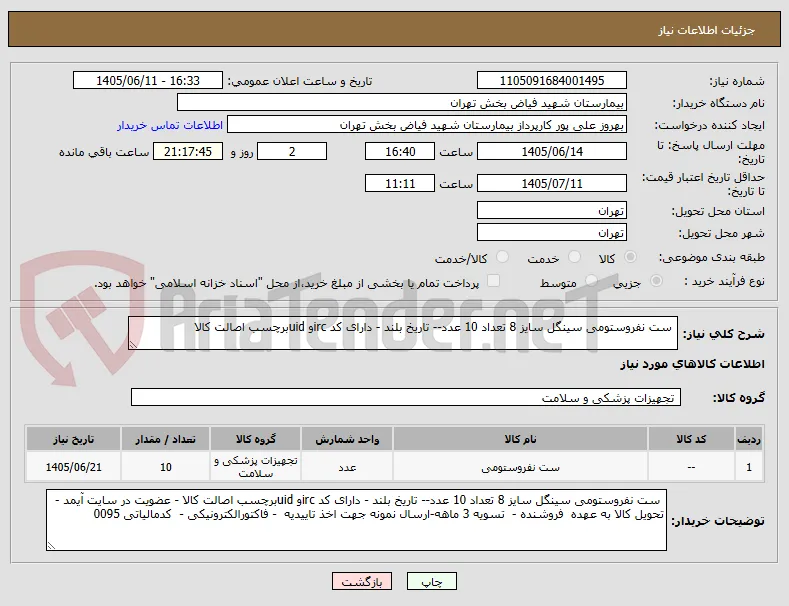The height and width of the screenshot is (606, 789).
Task: Click the public announcement date field 1405/06/11
Action: [148, 81]
